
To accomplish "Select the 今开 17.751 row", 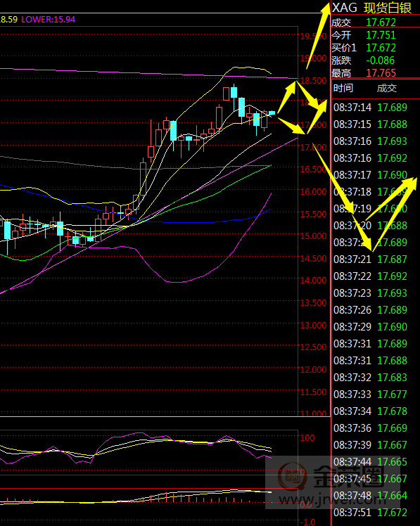I will (376, 35).
